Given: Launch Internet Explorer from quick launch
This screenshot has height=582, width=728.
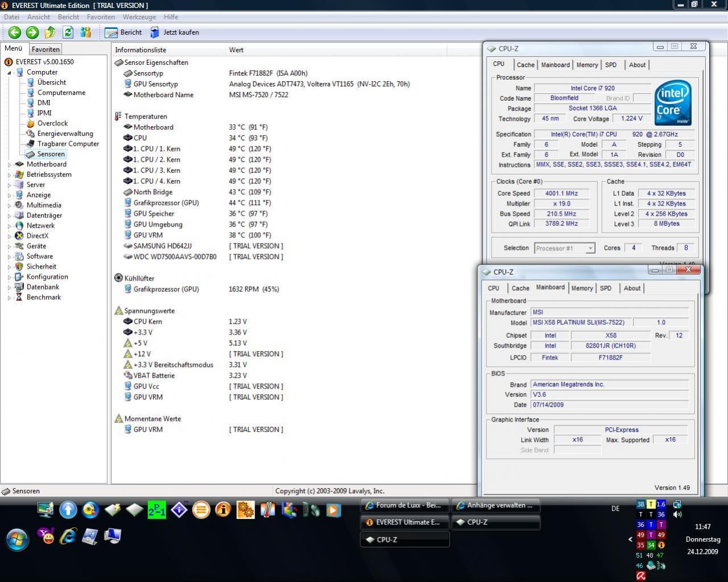Looking at the screenshot, I should (68, 536).
